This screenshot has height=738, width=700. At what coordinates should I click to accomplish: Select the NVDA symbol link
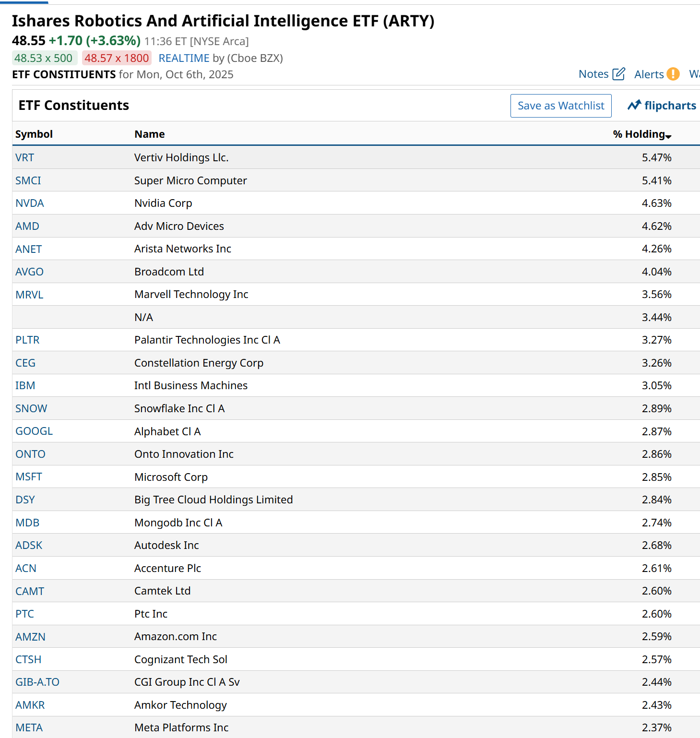tap(30, 203)
